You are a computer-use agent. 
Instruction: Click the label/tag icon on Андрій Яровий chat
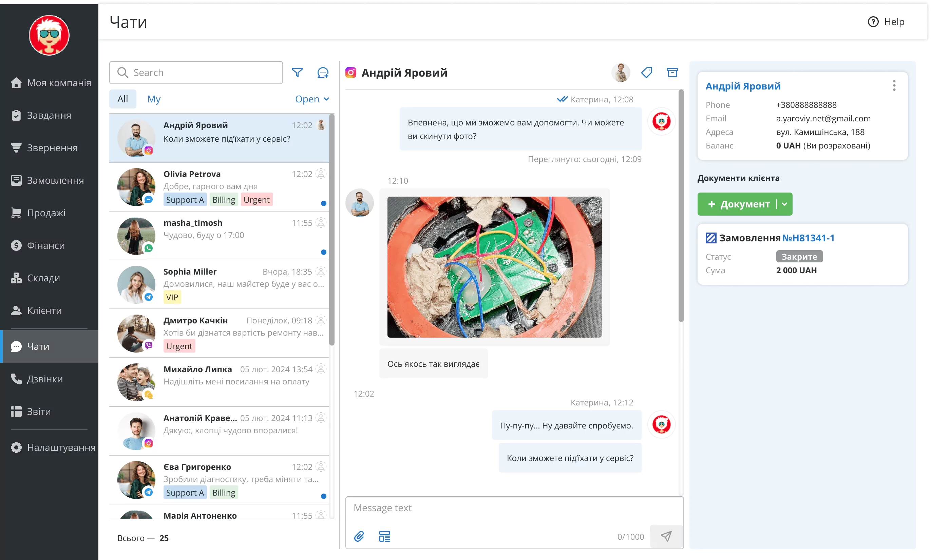646,73
